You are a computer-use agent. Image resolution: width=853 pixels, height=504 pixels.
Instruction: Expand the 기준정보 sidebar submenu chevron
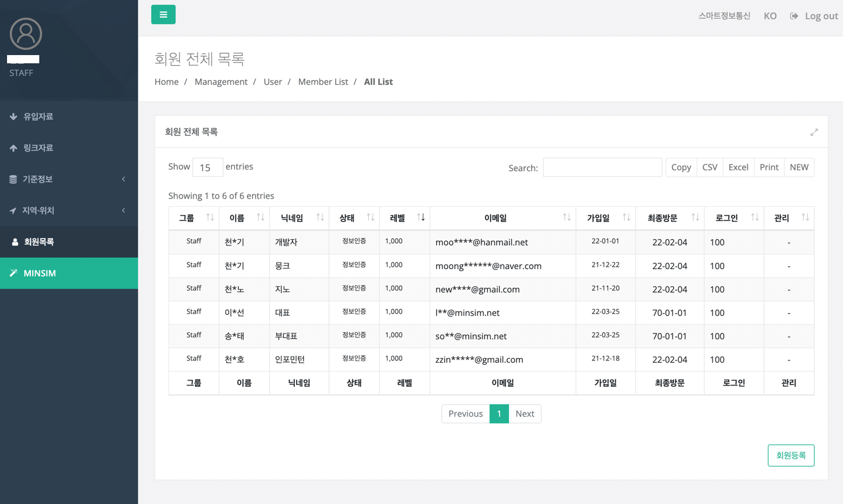[x=124, y=179]
